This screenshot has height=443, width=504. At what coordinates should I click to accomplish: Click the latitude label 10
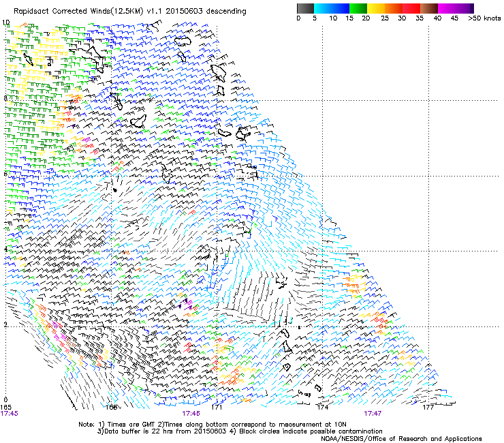pos(5,22)
